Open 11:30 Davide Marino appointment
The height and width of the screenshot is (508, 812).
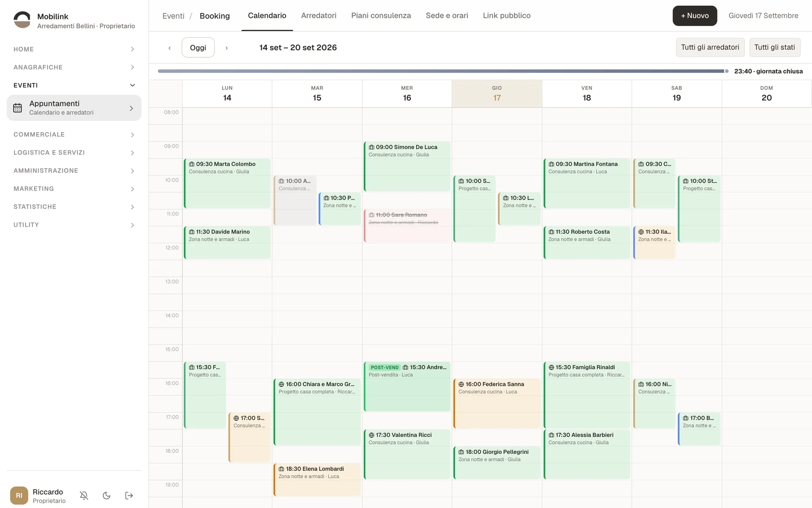227,243
